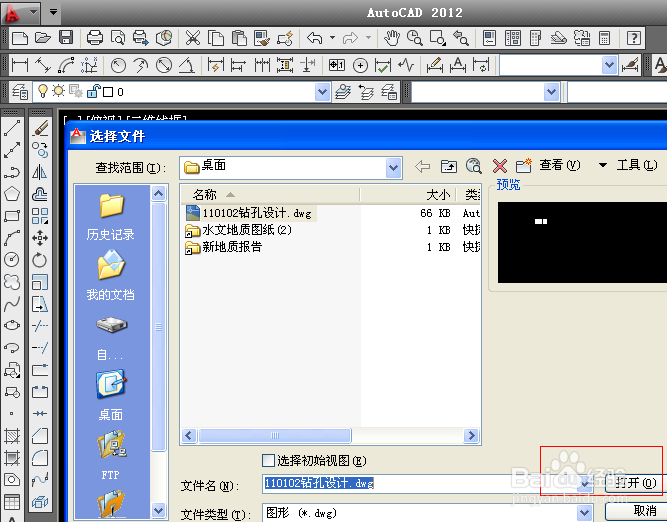Screen dimensions: 667x522
Task: Click the 文件名 input field
Action: (x=419, y=484)
